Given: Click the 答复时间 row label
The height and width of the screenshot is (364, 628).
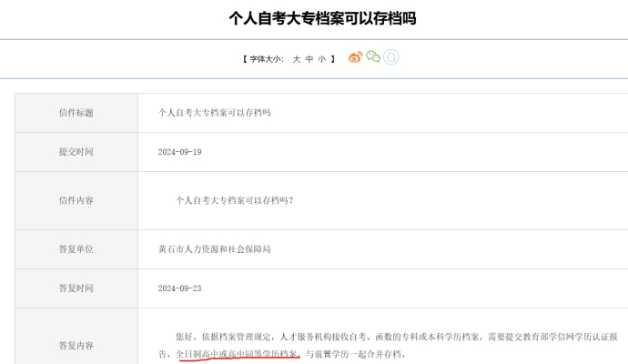Looking at the screenshot, I should (x=76, y=288).
